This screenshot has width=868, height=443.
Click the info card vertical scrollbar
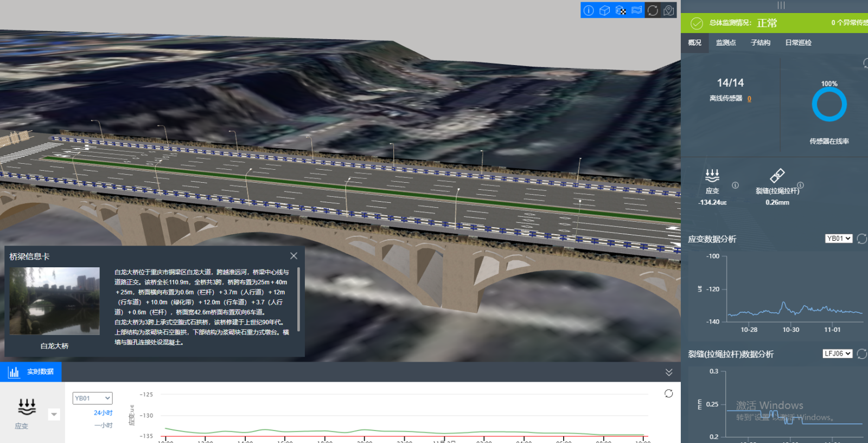pyautogui.click(x=298, y=299)
